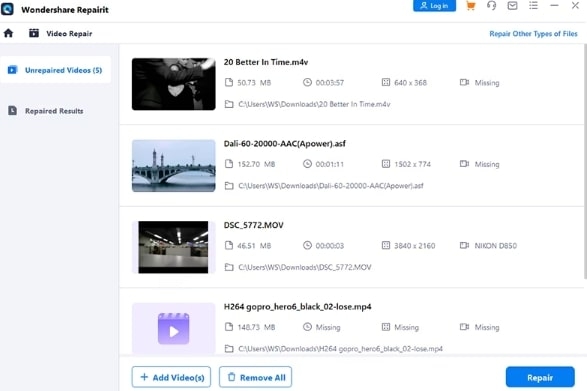Open the hamburger menu list icon
The height and width of the screenshot is (391, 587).
pos(533,6)
